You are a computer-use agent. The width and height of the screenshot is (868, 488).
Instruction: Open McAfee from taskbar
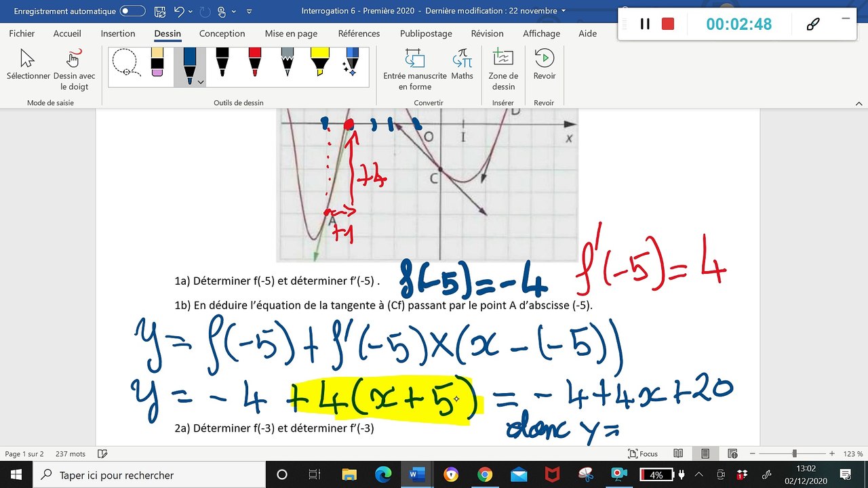point(553,474)
